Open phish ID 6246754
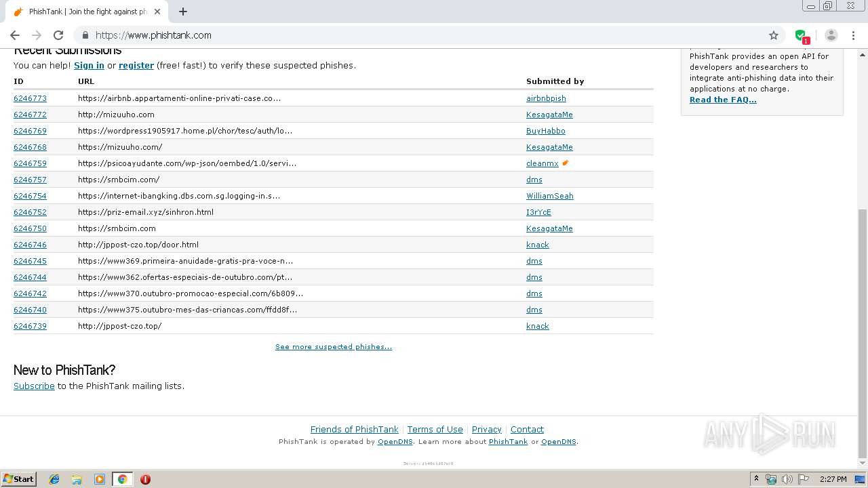The image size is (868, 488). [30, 196]
